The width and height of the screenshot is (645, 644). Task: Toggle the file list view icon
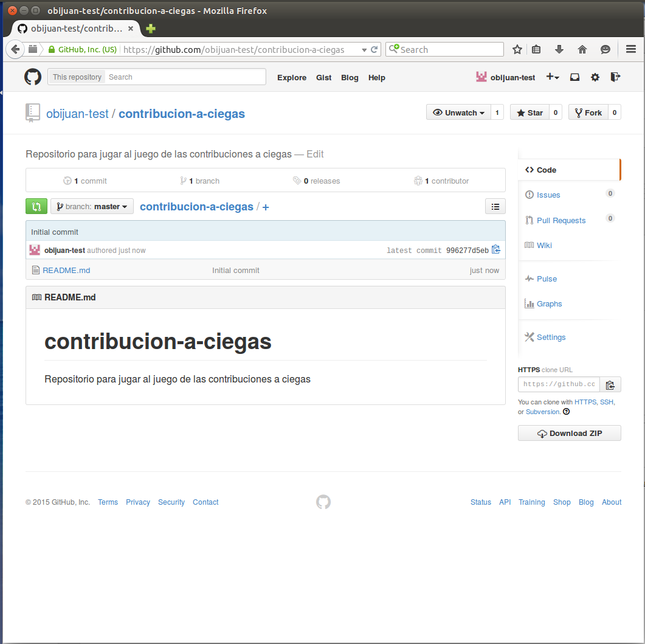(495, 207)
